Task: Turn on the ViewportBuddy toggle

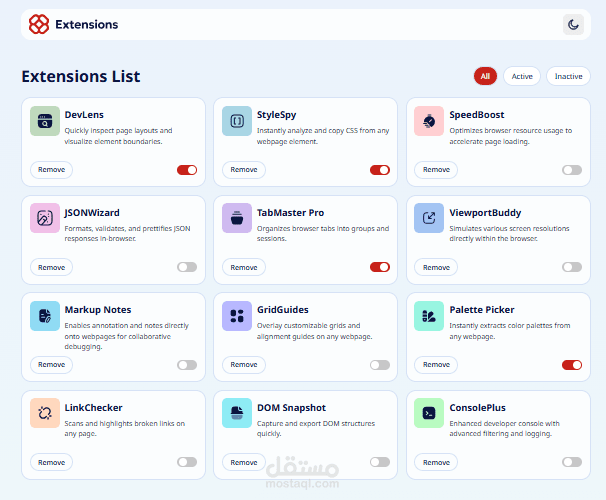Action: pyautogui.click(x=572, y=267)
